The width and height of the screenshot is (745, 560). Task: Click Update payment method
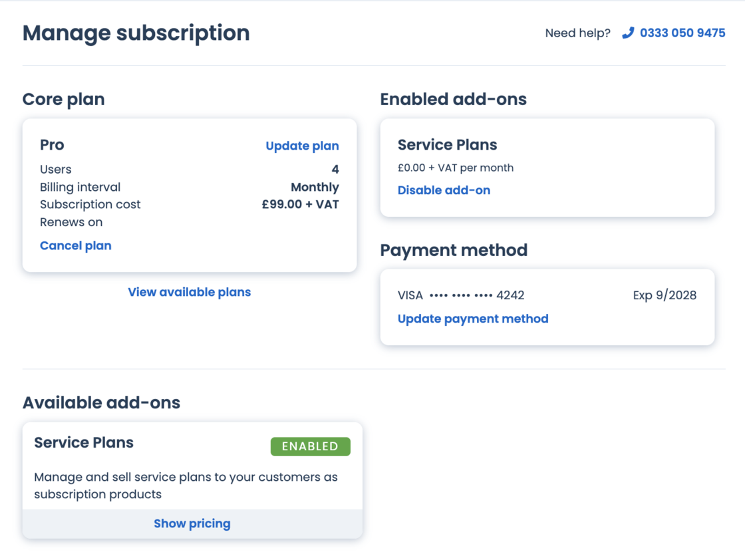pos(473,319)
